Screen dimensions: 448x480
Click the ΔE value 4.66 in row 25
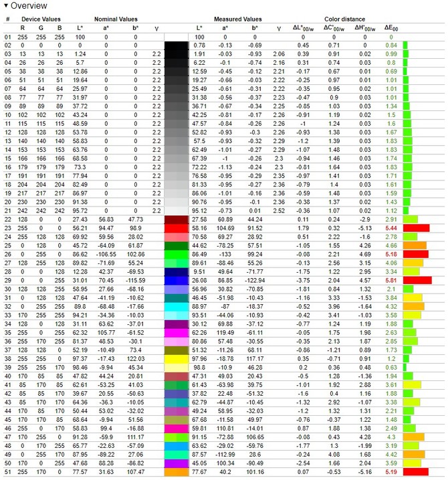pyautogui.click(x=391, y=246)
